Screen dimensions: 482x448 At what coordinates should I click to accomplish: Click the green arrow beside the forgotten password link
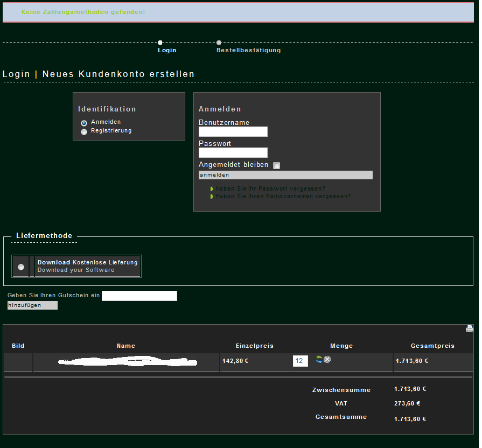click(212, 189)
